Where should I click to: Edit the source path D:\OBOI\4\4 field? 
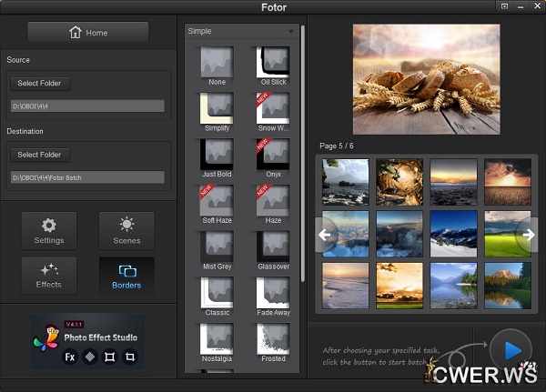pos(87,106)
